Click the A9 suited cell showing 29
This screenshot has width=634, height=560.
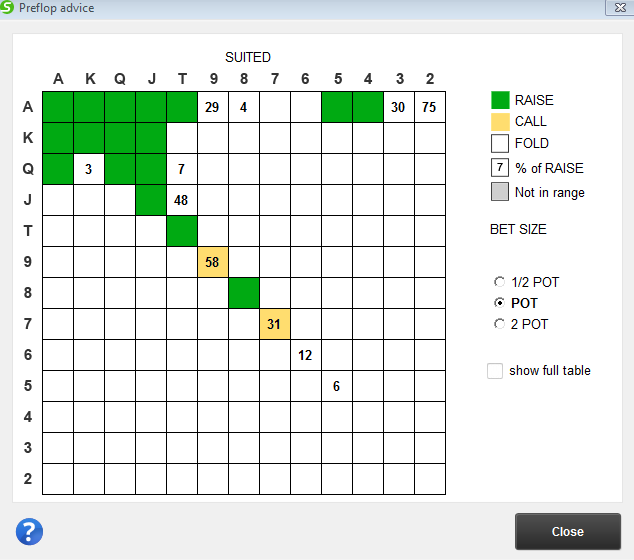tap(213, 107)
